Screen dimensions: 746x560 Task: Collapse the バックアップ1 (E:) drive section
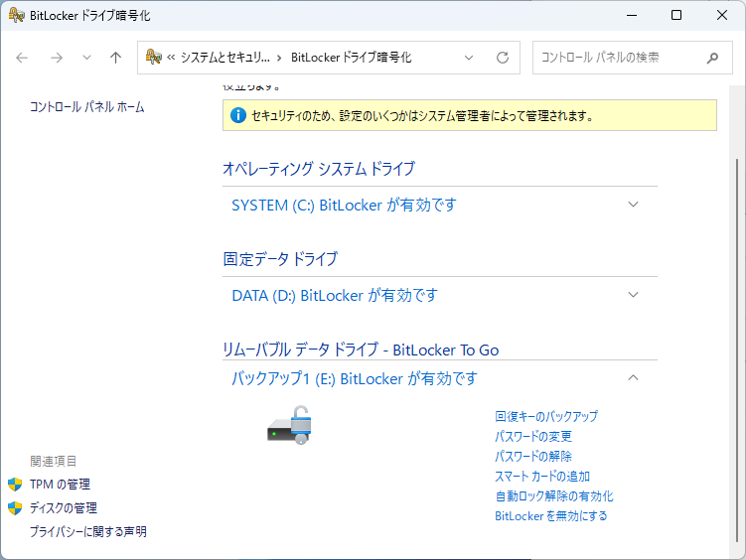tap(634, 378)
